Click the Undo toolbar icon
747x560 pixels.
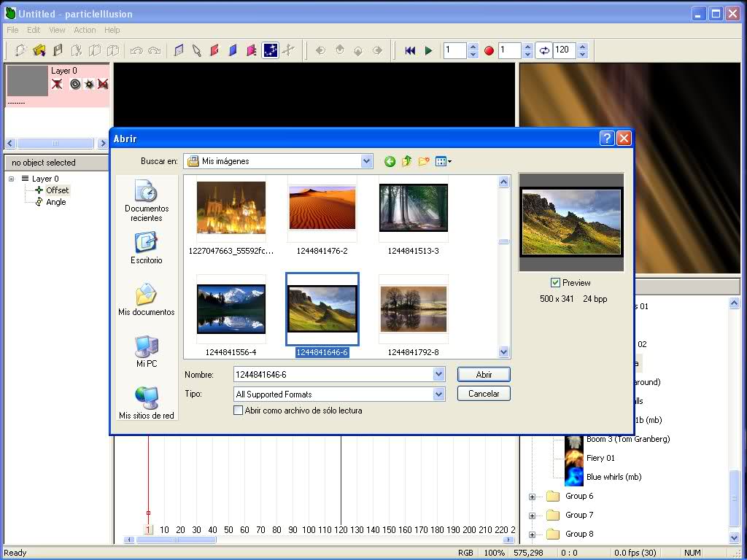(x=136, y=50)
